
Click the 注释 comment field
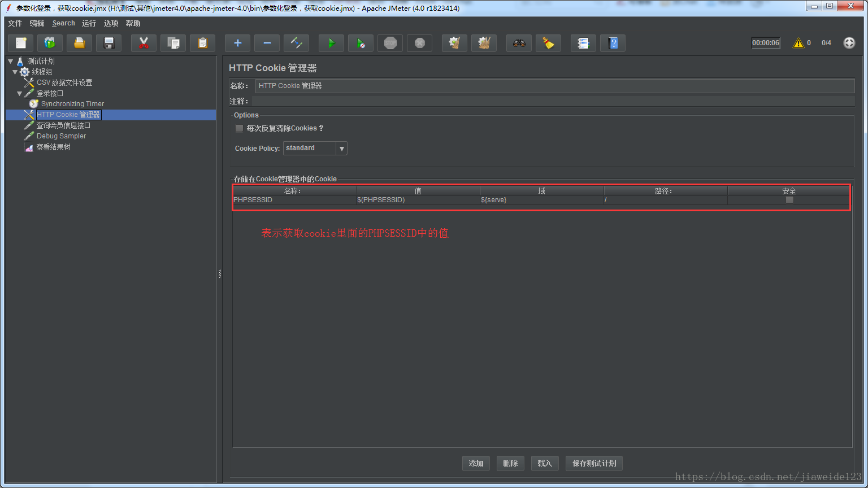(x=553, y=101)
